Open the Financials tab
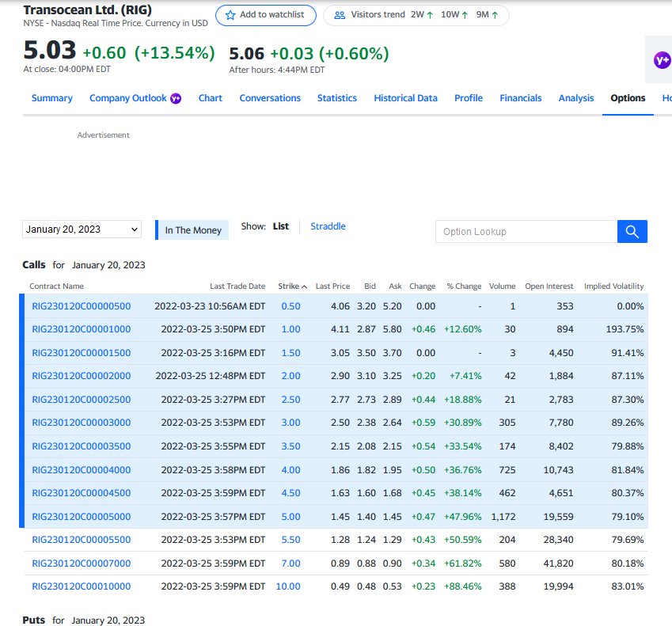The image size is (672, 626). pyautogui.click(x=521, y=98)
